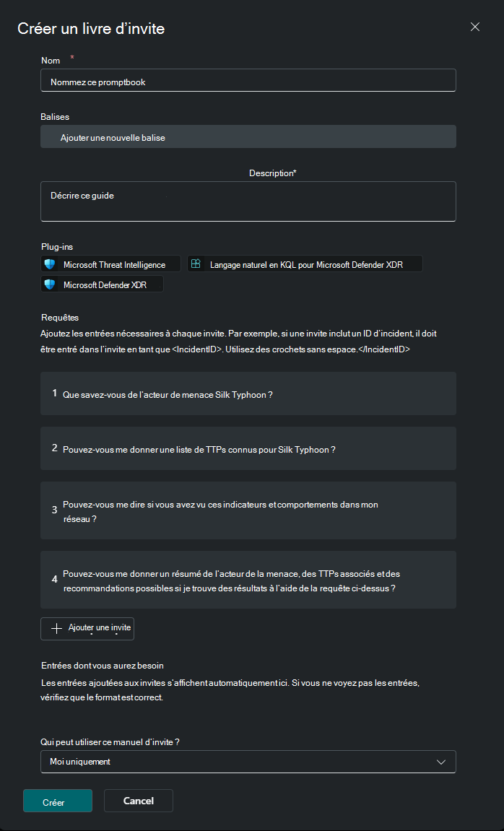Select prompt 3 about indicators in network
The width and height of the screenshot is (504, 831).
tap(248, 510)
